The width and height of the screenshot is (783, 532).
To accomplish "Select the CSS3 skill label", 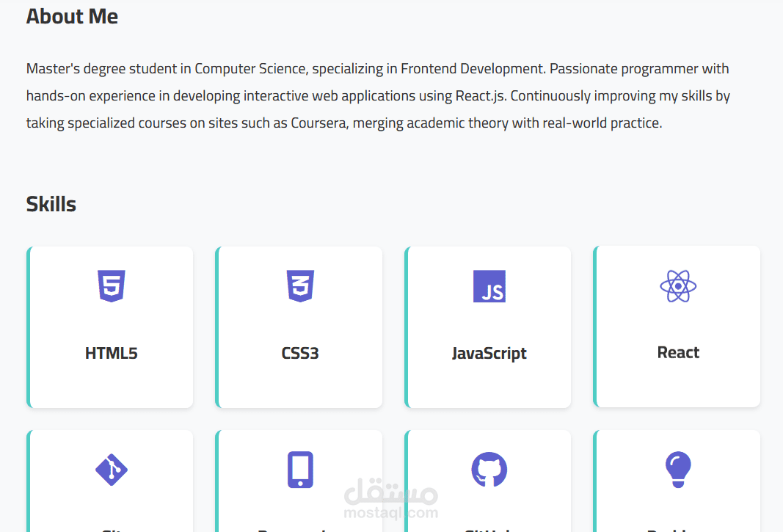I will pos(300,353).
